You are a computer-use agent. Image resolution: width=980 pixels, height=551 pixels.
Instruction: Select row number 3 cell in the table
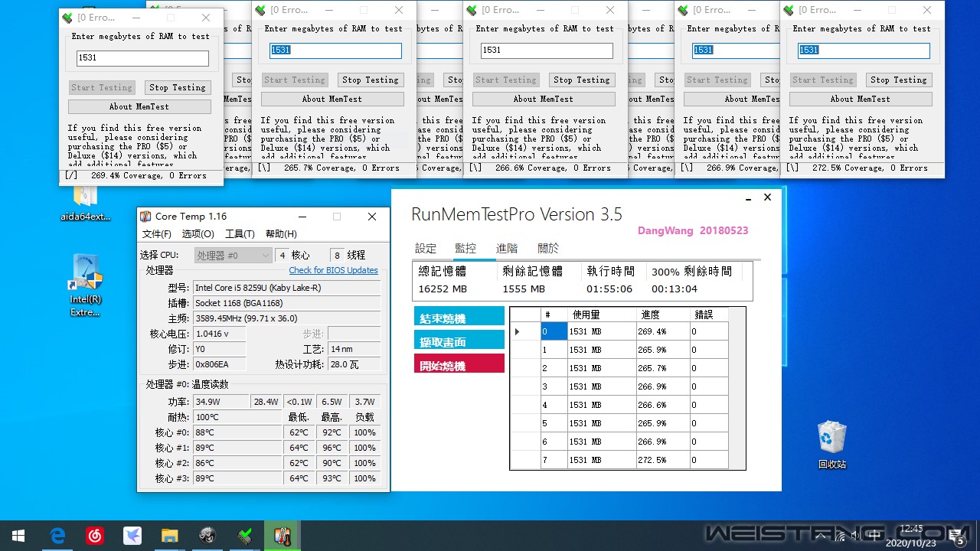(554, 386)
